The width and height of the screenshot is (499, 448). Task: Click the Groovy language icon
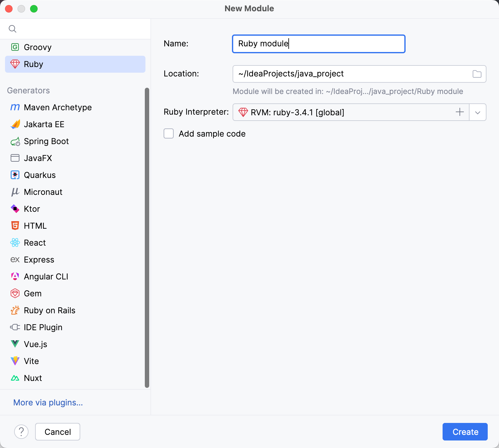15,47
